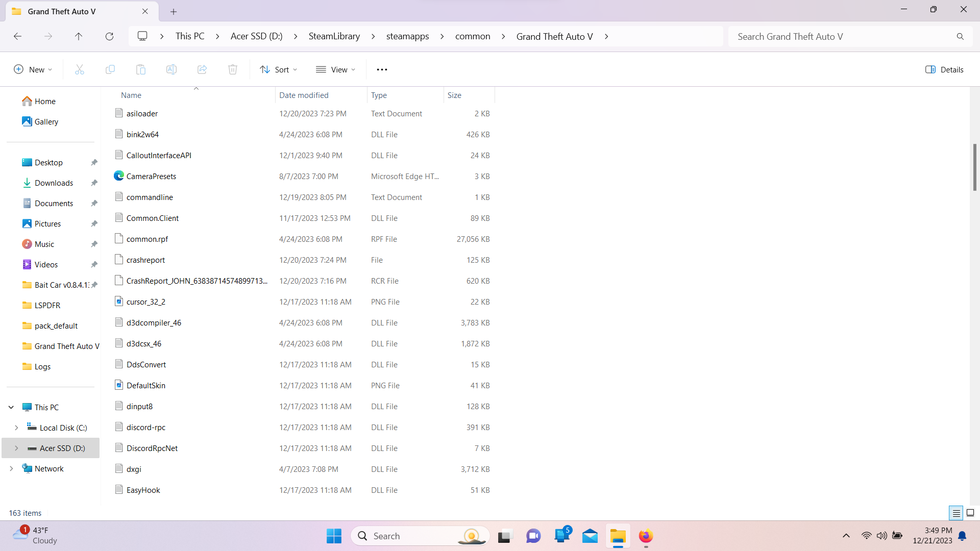Screen dimensions: 980x551
Task: Click the Cut scissors icon
Action: tap(80, 69)
